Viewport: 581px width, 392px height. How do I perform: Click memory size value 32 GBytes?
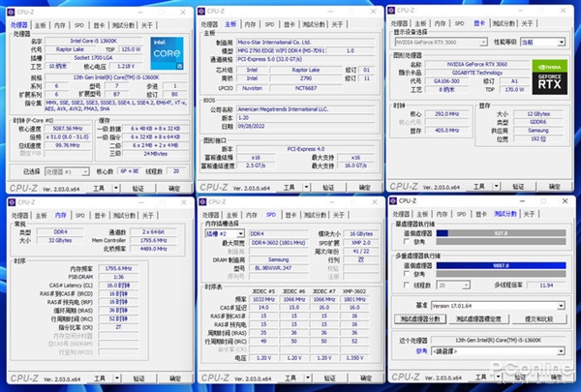[60, 240]
